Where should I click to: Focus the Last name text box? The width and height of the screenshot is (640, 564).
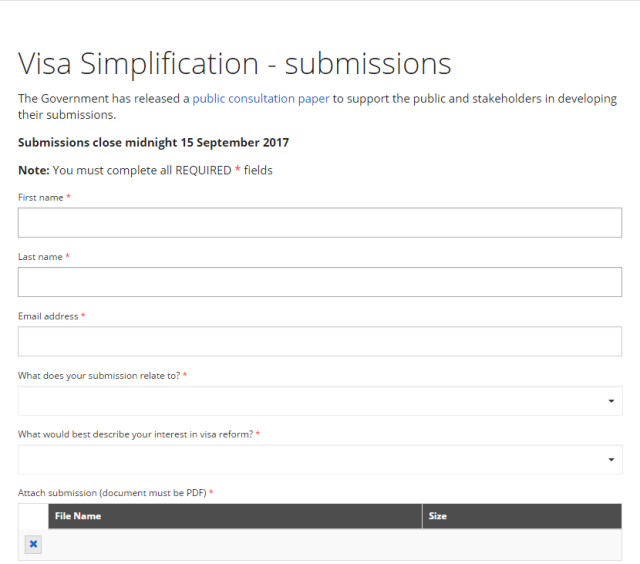[320, 282]
